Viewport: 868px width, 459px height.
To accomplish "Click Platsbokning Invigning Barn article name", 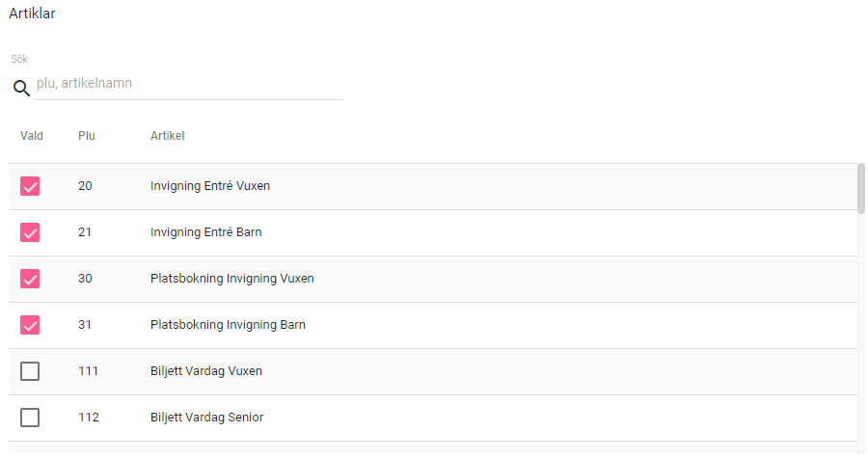I will coord(228,325).
